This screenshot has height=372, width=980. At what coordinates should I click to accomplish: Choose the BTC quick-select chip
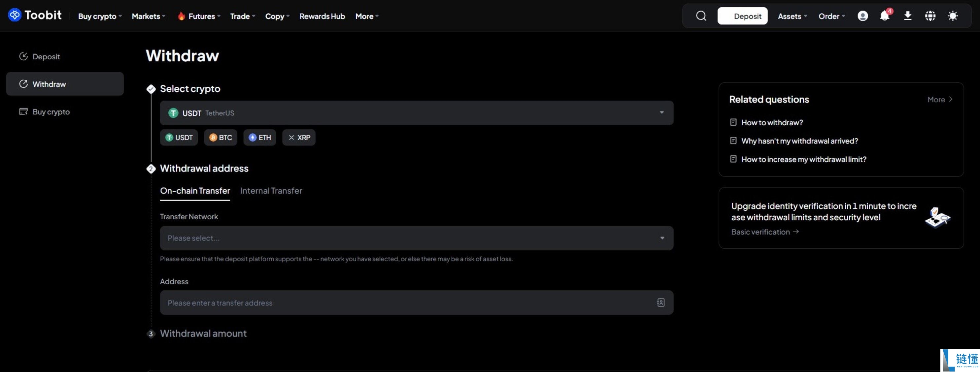point(220,137)
